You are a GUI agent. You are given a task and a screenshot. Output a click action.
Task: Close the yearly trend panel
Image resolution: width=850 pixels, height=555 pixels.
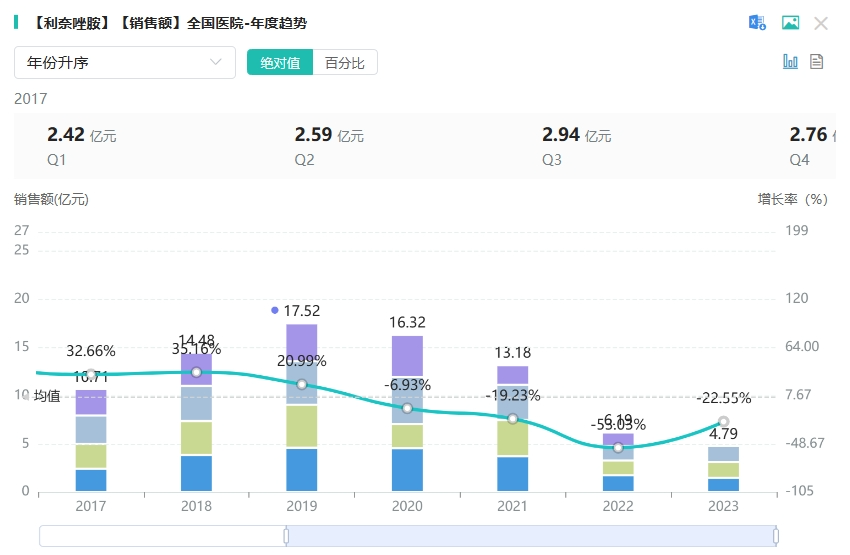(821, 23)
